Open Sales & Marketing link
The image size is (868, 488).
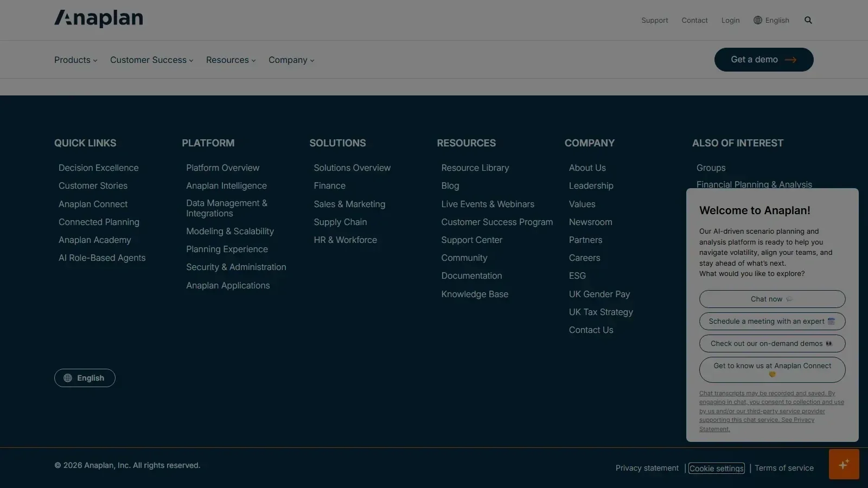pyautogui.click(x=349, y=204)
